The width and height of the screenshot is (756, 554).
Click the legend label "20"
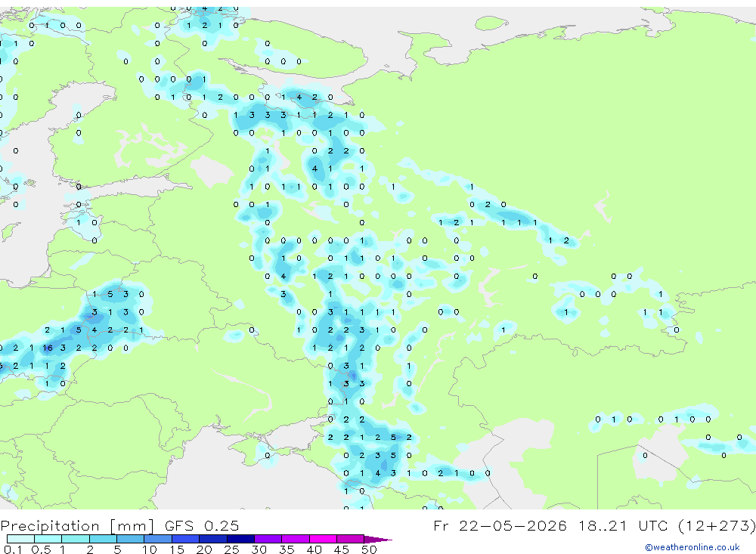point(204,549)
